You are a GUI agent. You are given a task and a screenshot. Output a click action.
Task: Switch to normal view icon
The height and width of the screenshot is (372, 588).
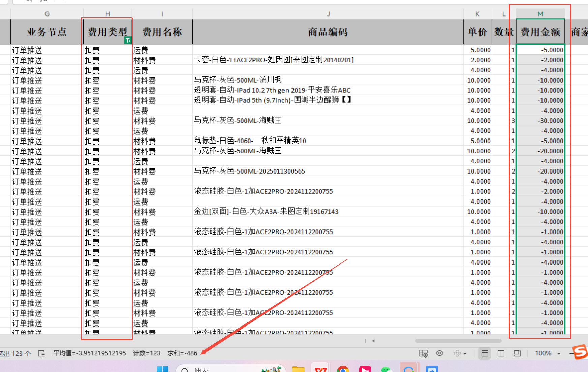[x=485, y=353]
